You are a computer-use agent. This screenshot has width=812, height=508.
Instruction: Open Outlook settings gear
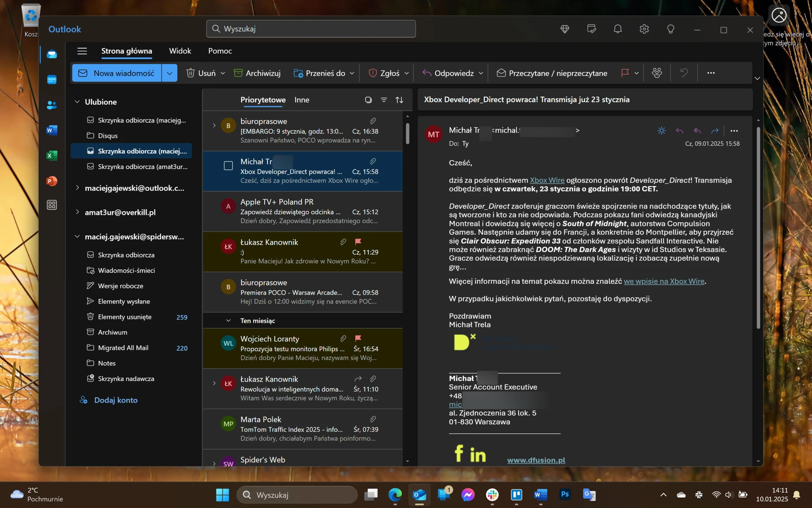(644, 29)
